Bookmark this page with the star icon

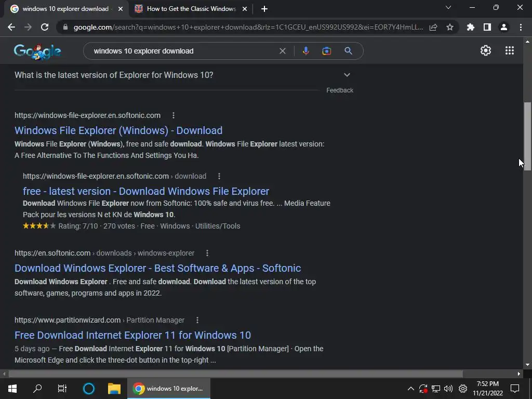[450, 27]
